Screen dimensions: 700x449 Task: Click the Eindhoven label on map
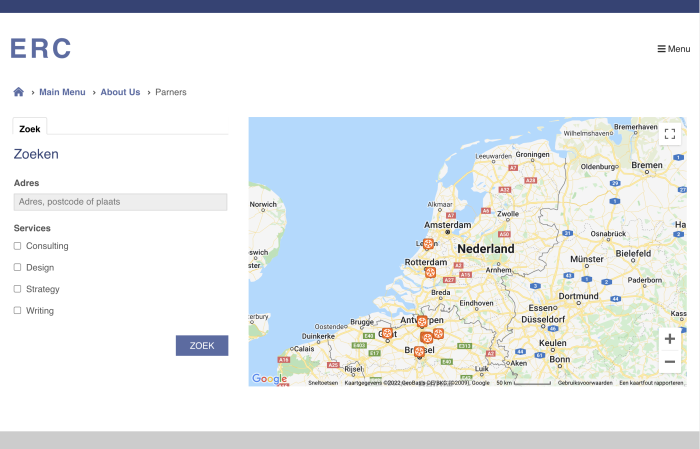pyautogui.click(x=476, y=303)
